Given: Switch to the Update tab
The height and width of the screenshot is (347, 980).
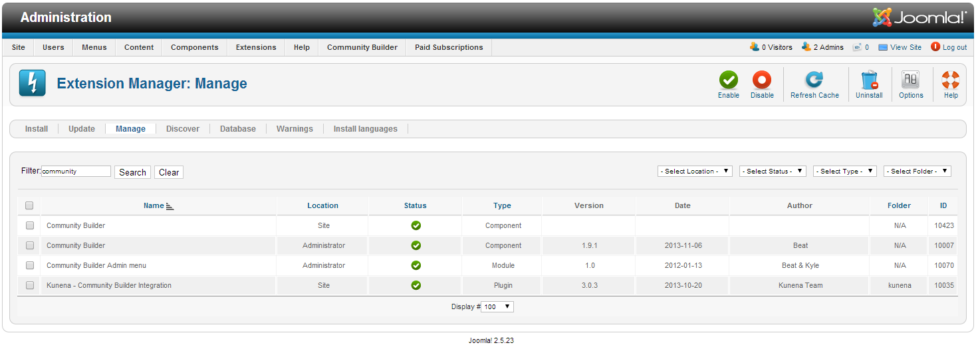Looking at the screenshot, I should pos(82,129).
